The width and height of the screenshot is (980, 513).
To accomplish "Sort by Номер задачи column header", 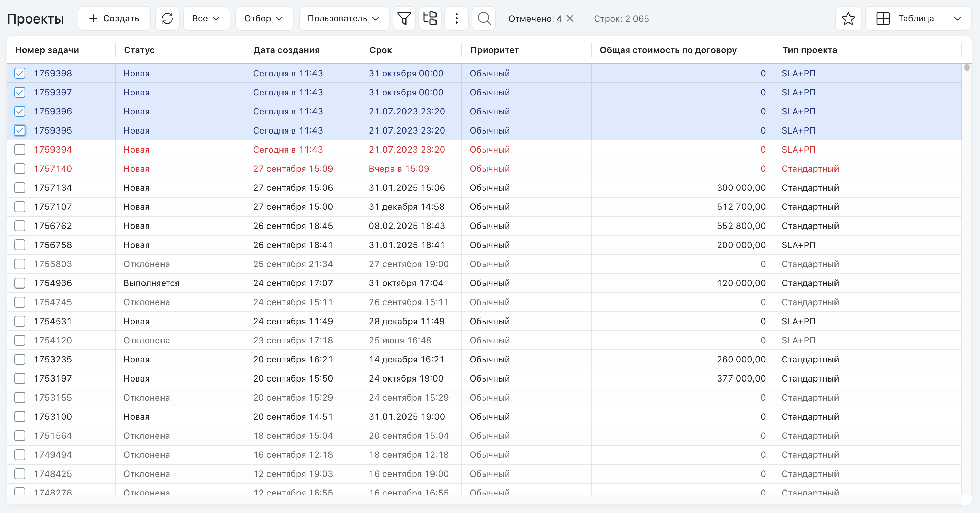I will coord(47,50).
